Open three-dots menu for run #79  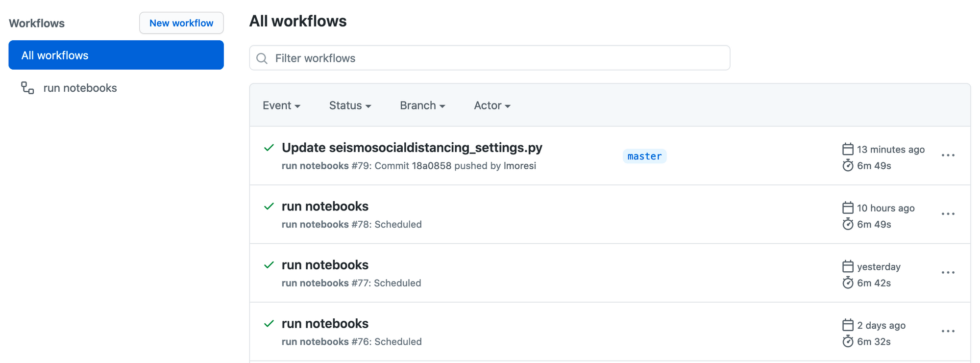[x=948, y=156]
